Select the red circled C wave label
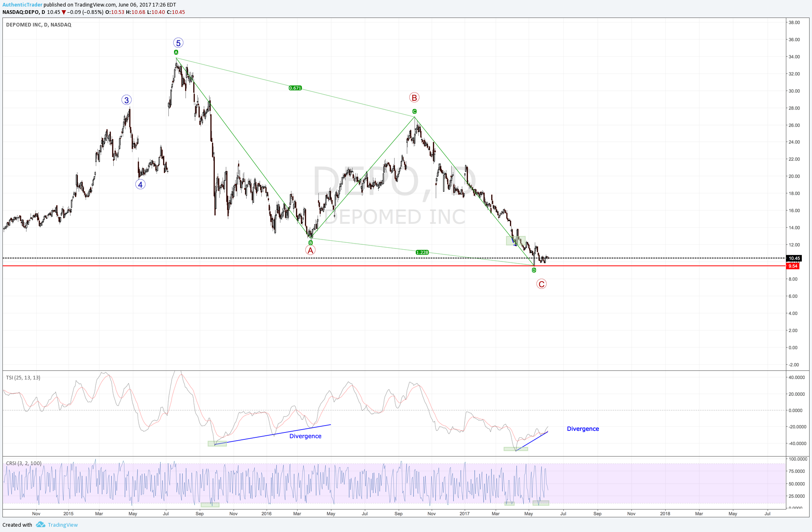This screenshot has height=532, width=812. tap(541, 284)
